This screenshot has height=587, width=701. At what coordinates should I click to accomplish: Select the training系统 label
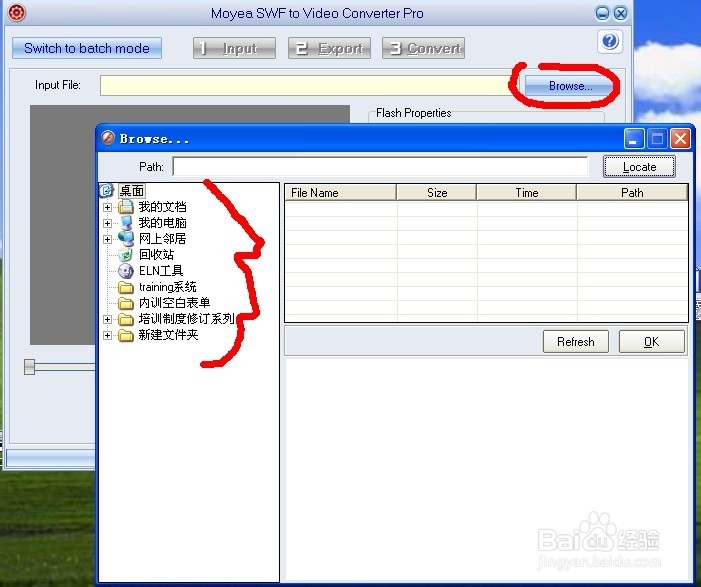click(168, 287)
